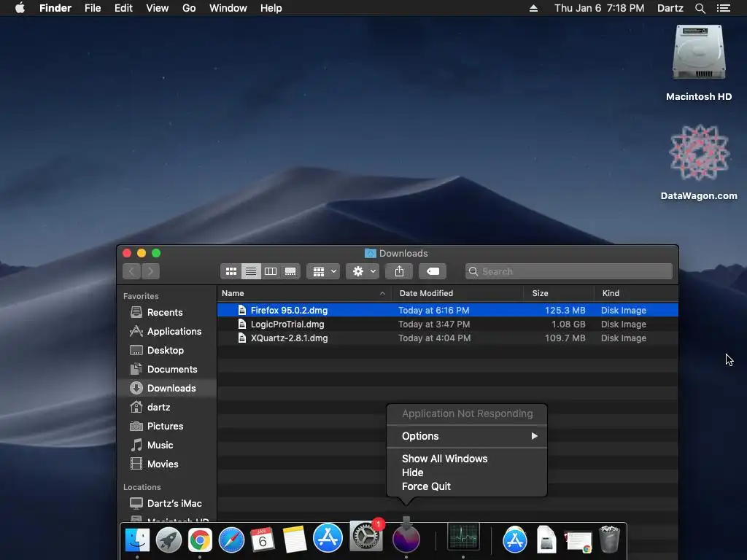
Task: Open Macintosh HD on the desktop
Action: (x=699, y=52)
